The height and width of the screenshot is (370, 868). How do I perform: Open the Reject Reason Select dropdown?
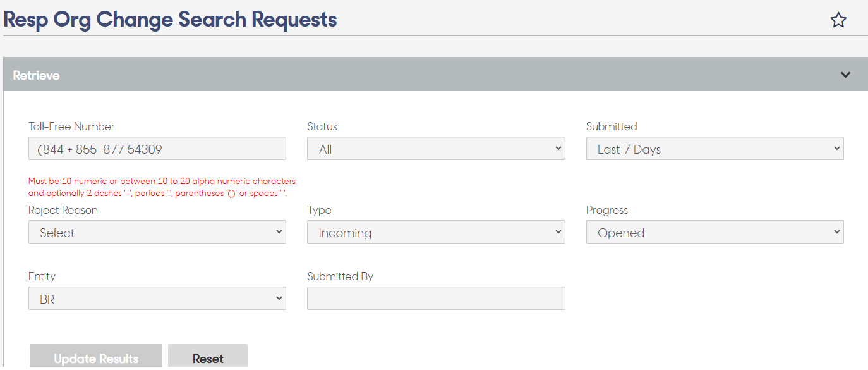(x=157, y=232)
